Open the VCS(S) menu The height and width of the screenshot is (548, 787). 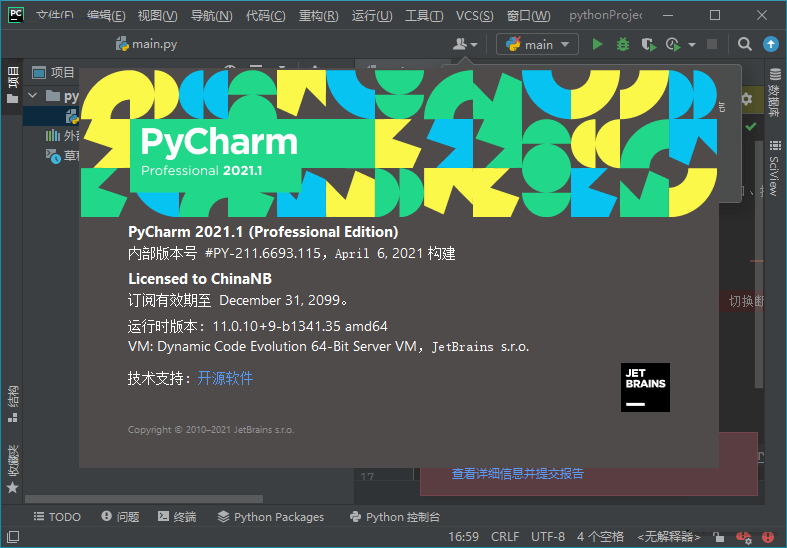[474, 16]
